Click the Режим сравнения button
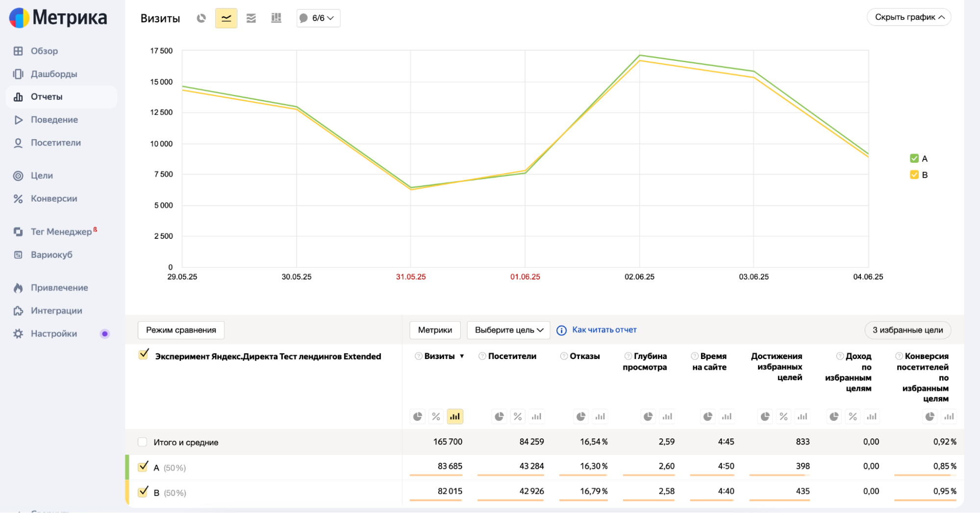Image resolution: width=980 pixels, height=513 pixels. point(181,330)
